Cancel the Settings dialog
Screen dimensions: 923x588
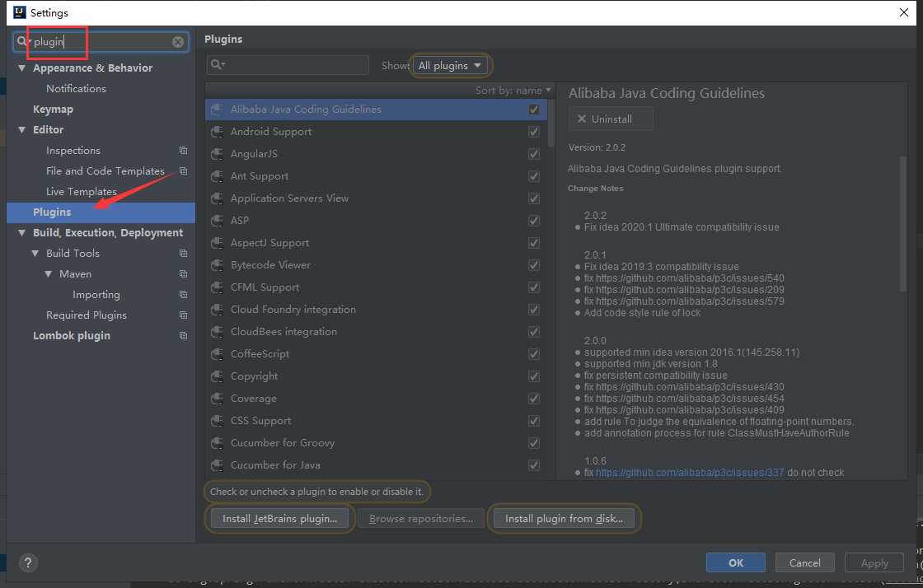(x=804, y=562)
